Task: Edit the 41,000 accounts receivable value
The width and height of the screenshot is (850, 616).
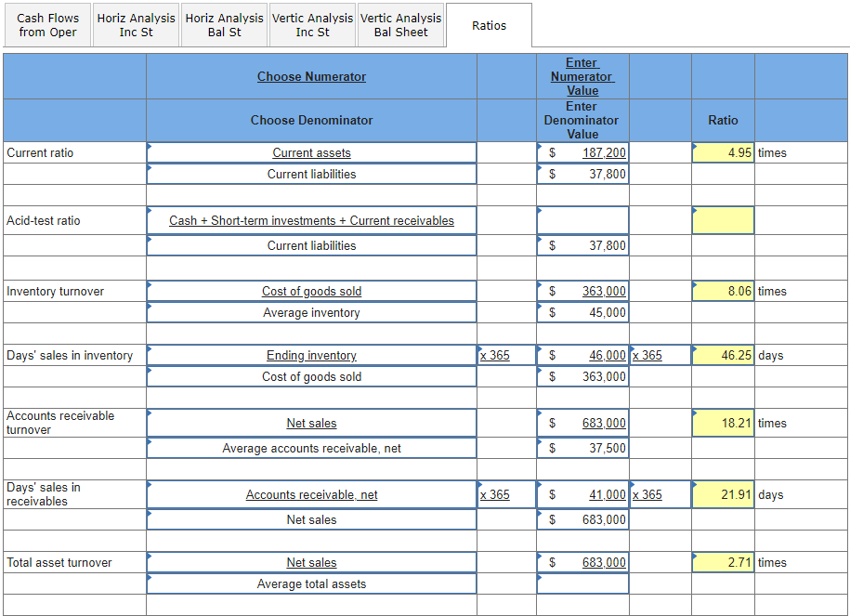Action: (x=582, y=494)
